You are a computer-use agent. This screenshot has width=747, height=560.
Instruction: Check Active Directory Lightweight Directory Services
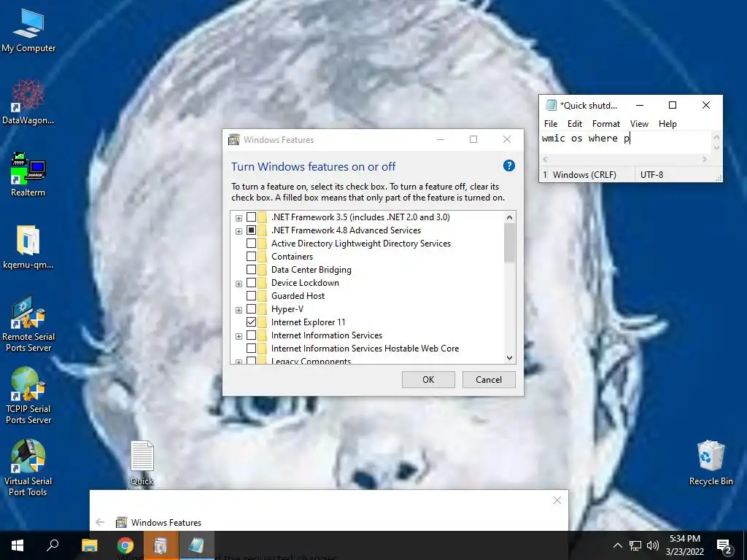point(251,244)
